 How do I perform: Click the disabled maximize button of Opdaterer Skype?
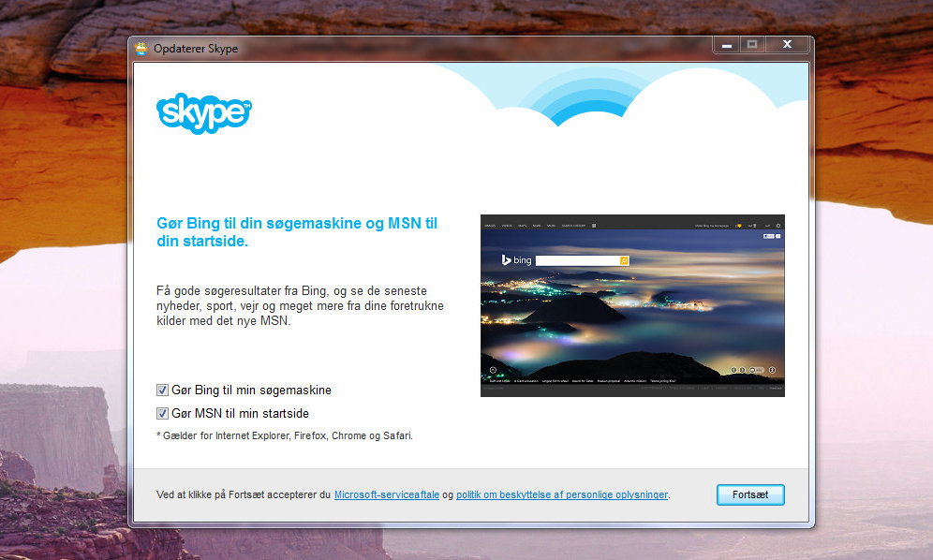[752, 45]
